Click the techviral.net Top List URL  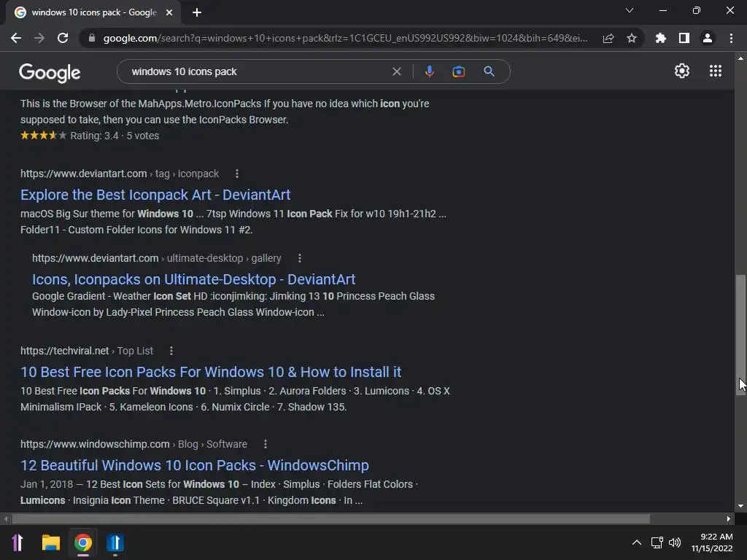coord(87,351)
